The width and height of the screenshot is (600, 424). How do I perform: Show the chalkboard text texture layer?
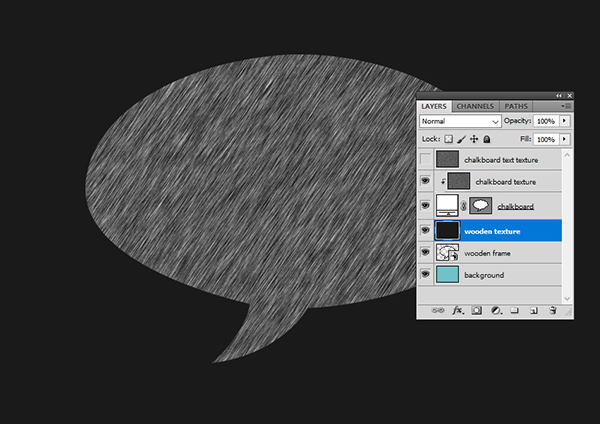(x=426, y=159)
